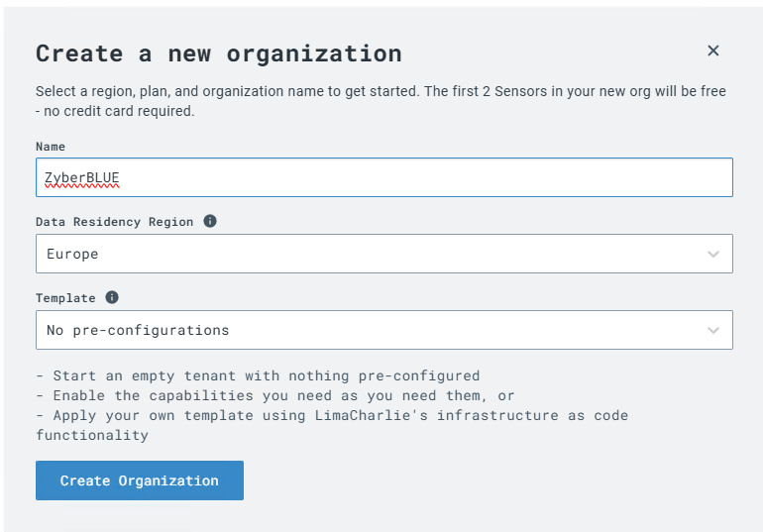Screen dimensions: 763x532
Task: Click the Template label text
Action: [65, 298]
